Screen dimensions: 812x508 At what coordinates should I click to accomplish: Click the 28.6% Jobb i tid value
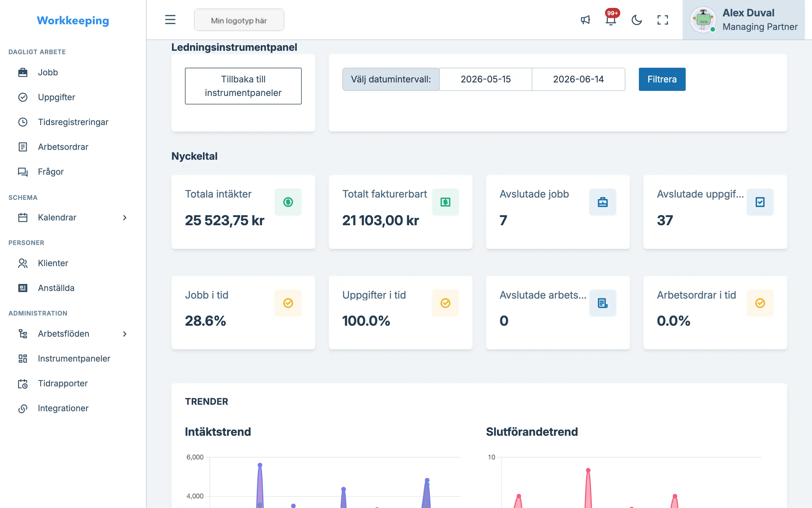click(x=205, y=321)
